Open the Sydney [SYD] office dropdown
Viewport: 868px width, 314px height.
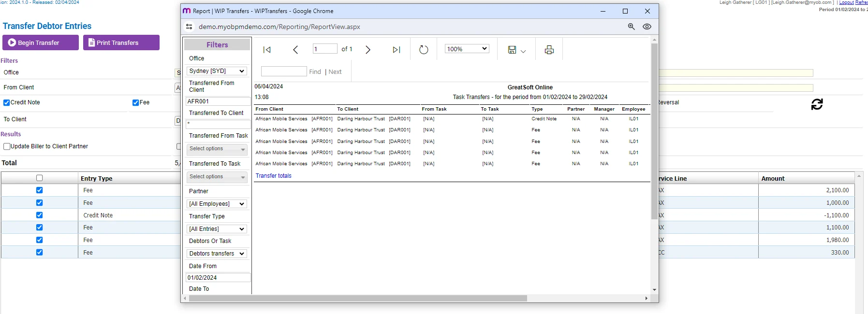(217, 71)
